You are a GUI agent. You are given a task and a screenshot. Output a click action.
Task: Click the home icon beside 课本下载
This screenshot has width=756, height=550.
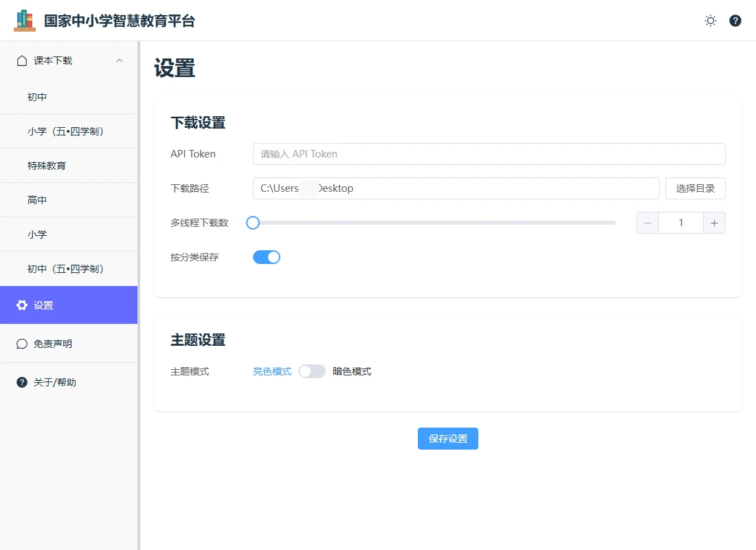click(x=22, y=60)
